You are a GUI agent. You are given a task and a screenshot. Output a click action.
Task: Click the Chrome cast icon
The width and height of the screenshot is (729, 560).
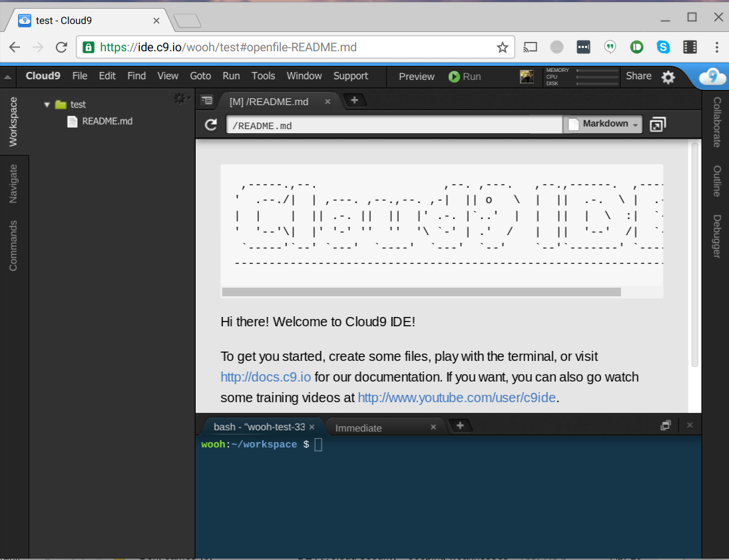click(530, 47)
